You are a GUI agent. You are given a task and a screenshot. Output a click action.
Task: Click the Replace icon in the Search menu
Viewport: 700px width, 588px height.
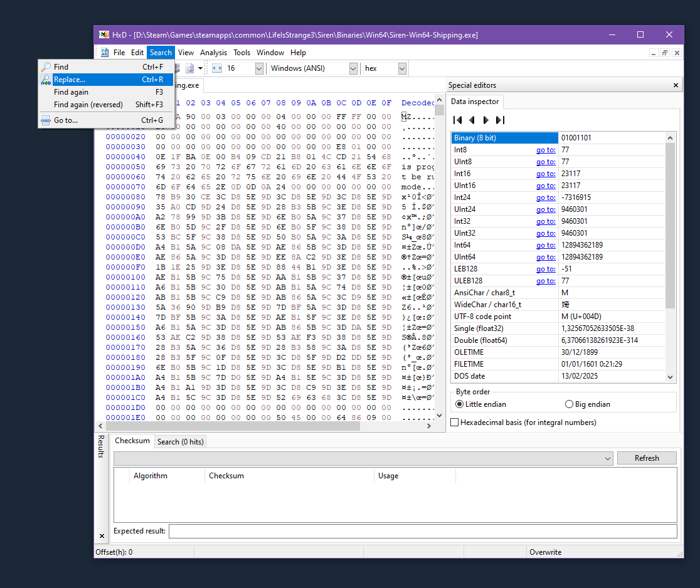pyautogui.click(x=46, y=80)
